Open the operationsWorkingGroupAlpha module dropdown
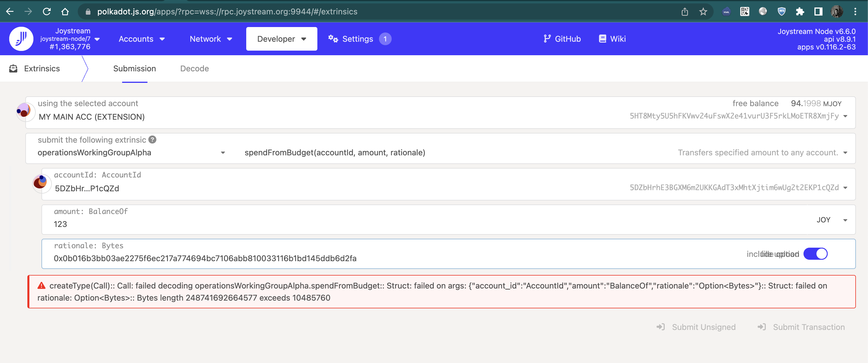Viewport: 868px width, 363px height. (223, 153)
